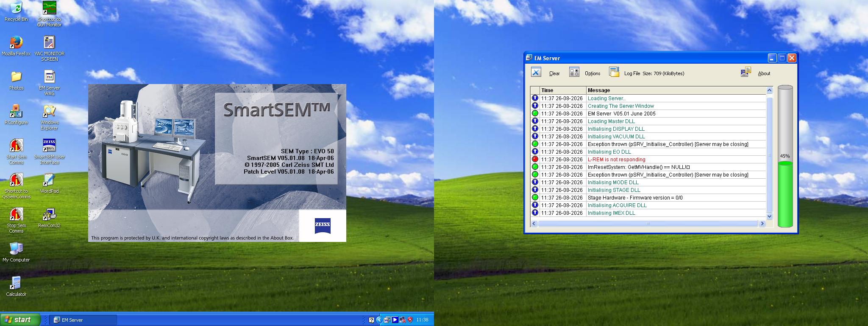868x326 pixels.
Task: Select the 'Initialising STAGE DLL' log row
Action: click(x=648, y=190)
